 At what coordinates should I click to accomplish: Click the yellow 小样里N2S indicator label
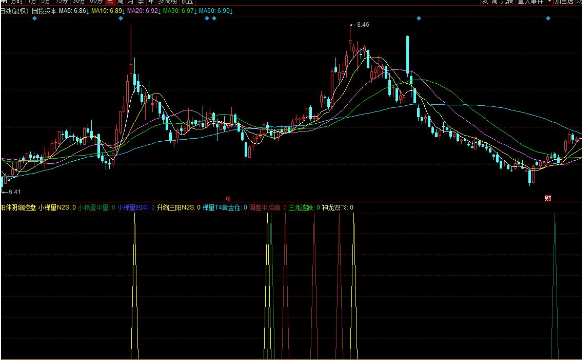point(54,208)
